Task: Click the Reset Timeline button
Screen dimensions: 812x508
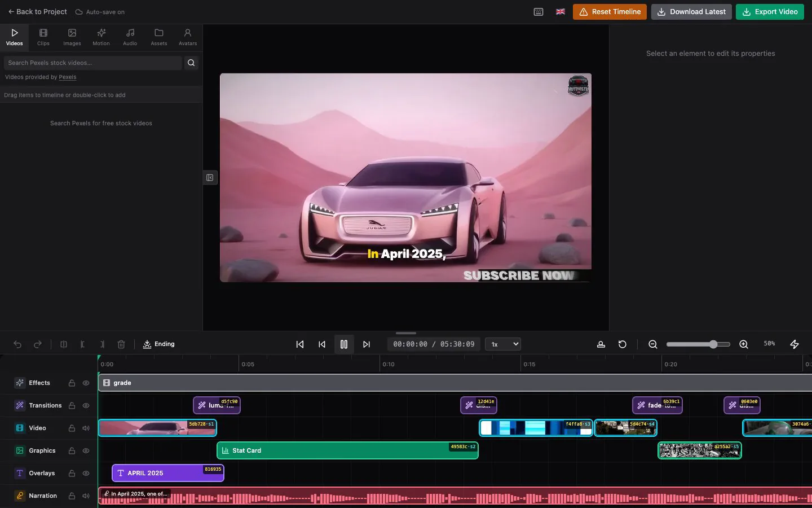Action: pos(610,12)
